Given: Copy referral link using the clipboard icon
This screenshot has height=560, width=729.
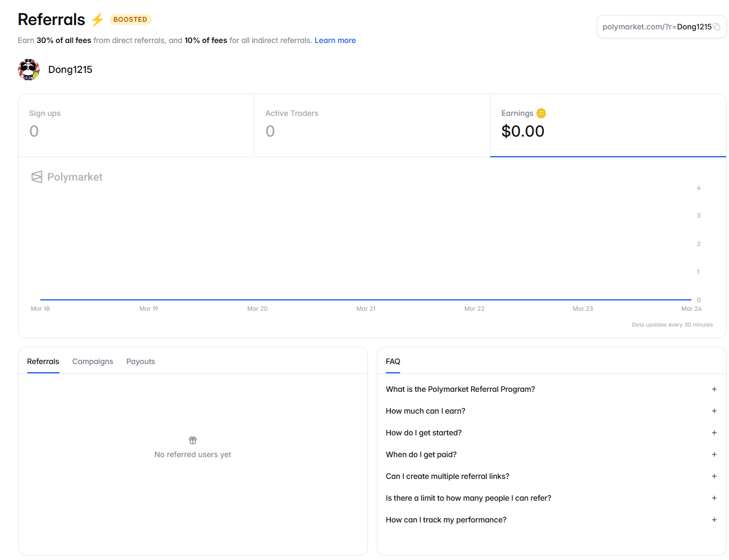Looking at the screenshot, I should [x=716, y=27].
